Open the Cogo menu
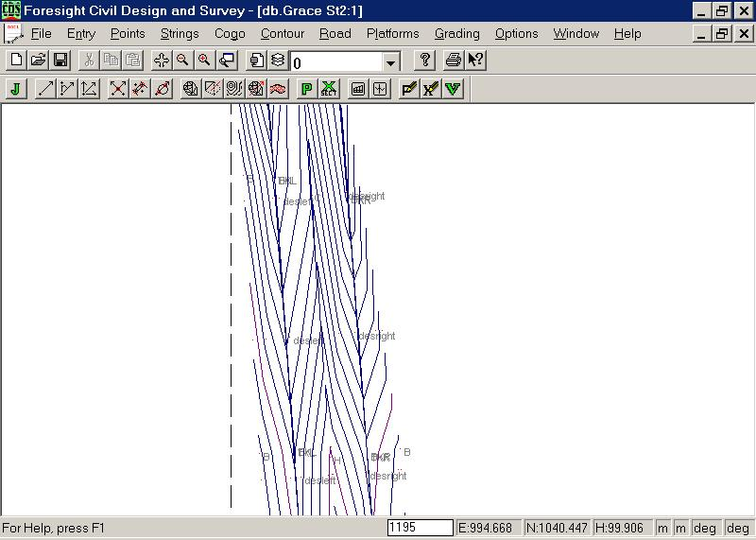This screenshot has height=540, width=756. coord(230,33)
